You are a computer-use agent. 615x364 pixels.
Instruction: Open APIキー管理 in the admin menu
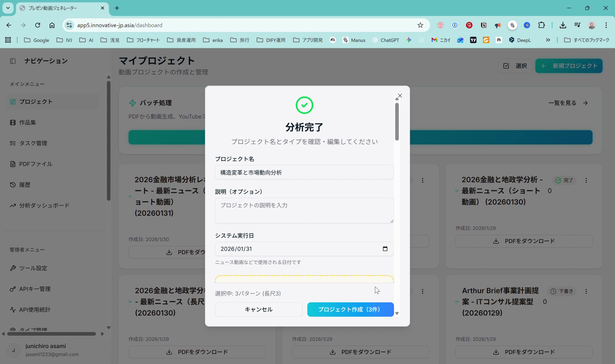pyautogui.click(x=35, y=289)
